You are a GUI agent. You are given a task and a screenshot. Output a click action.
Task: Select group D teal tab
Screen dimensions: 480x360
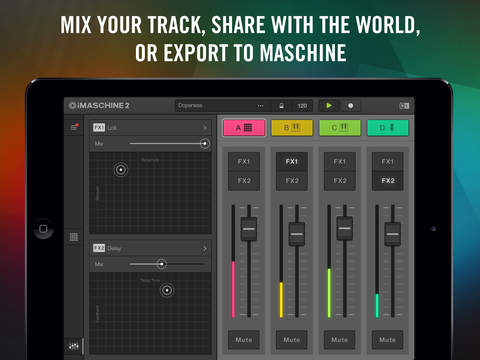coord(388,128)
